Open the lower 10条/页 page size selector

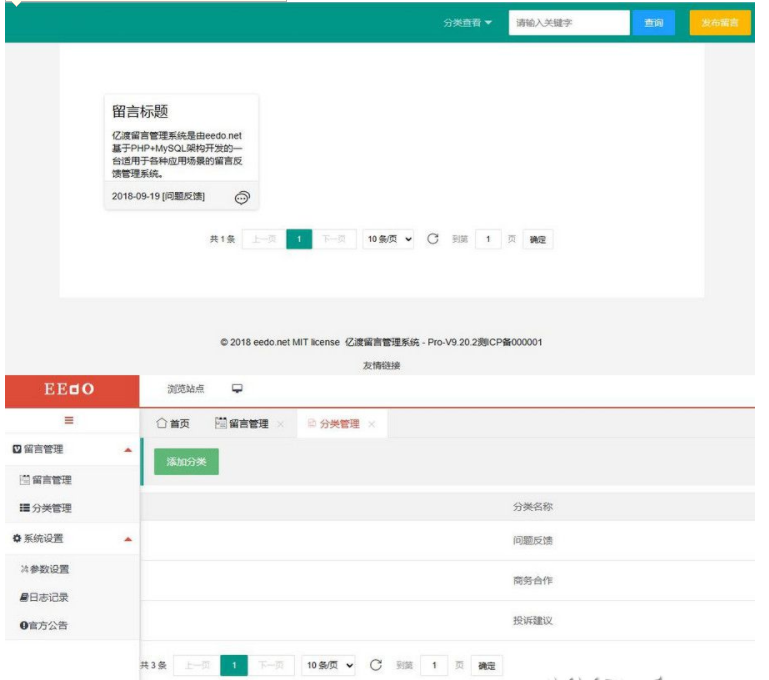coord(330,666)
